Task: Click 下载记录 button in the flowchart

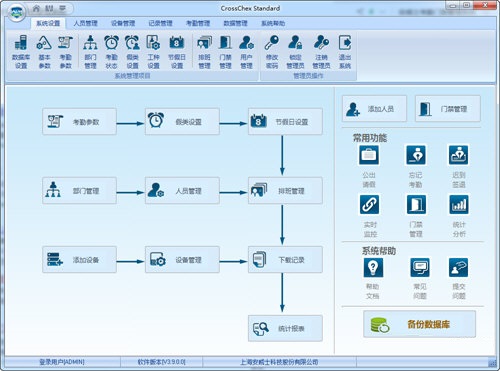Action: point(285,260)
